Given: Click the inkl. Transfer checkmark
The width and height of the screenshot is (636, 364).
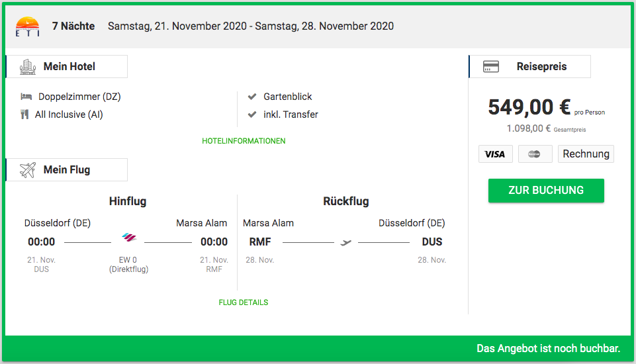Looking at the screenshot, I should coord(252,114).
